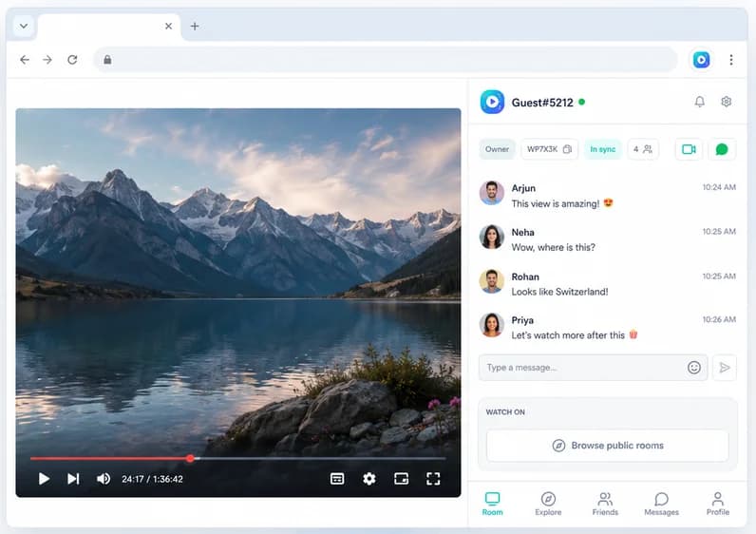Click the Guest#5212 username
This screenshot has height=534, width=756.
click(542, 103)
